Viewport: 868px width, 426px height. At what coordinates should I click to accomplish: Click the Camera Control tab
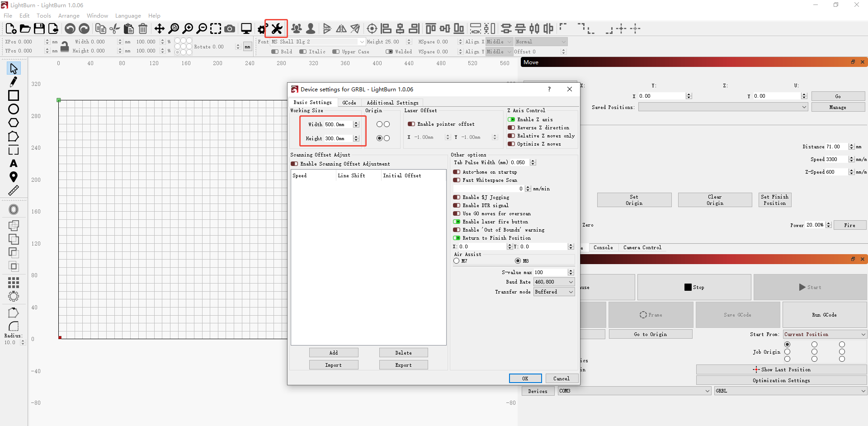coord(642,247)
